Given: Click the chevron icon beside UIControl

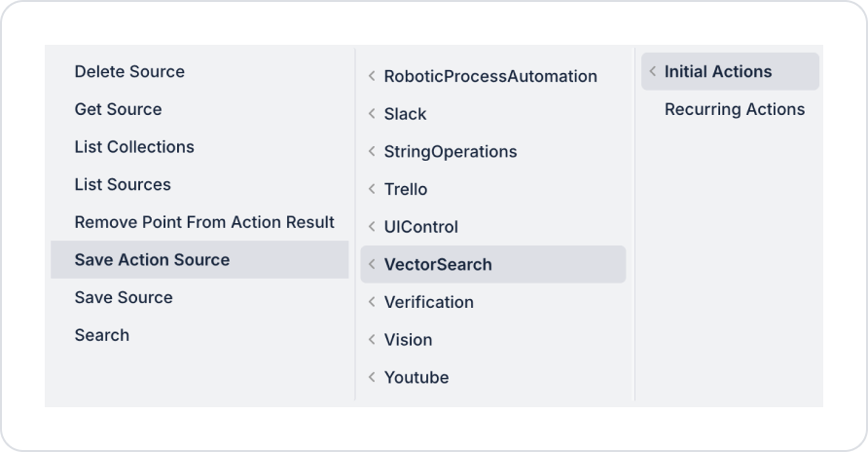Looking at the screenshot, I should click(372, 227).
